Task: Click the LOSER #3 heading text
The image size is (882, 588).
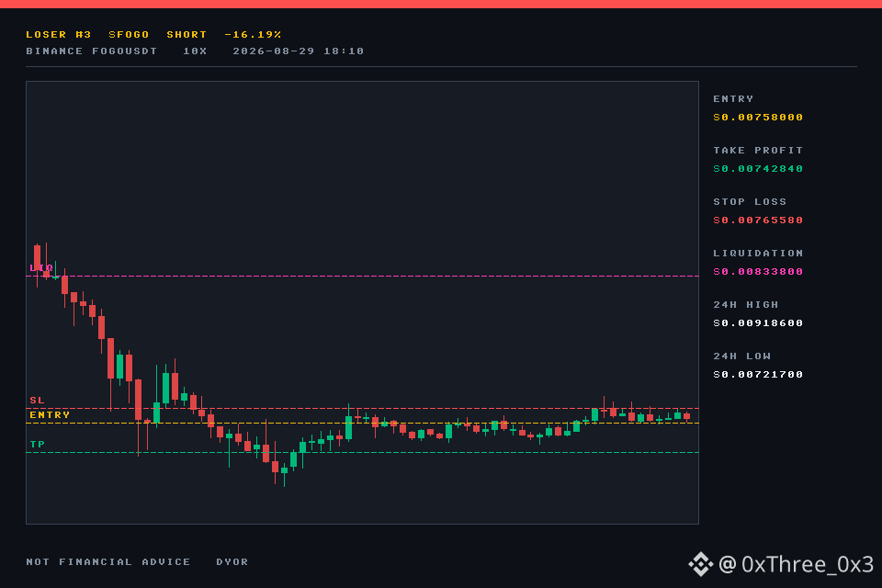Action: point(59,34)
